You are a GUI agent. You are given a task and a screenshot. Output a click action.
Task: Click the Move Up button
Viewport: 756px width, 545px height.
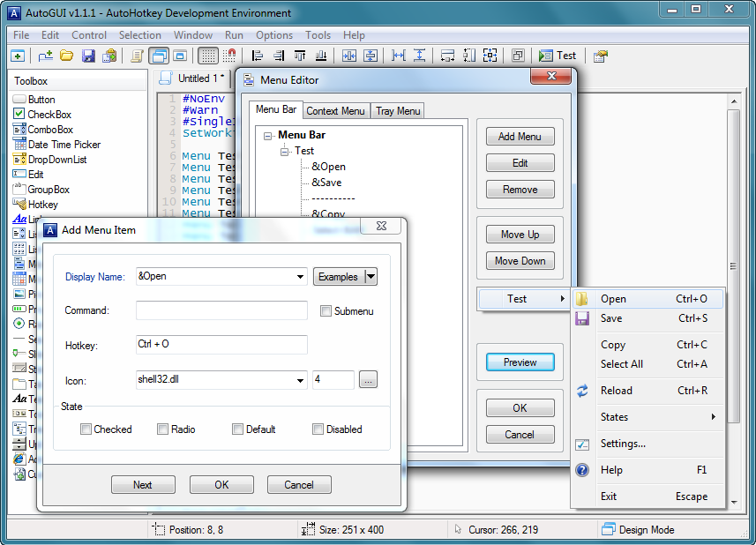[x=520, y=234]
